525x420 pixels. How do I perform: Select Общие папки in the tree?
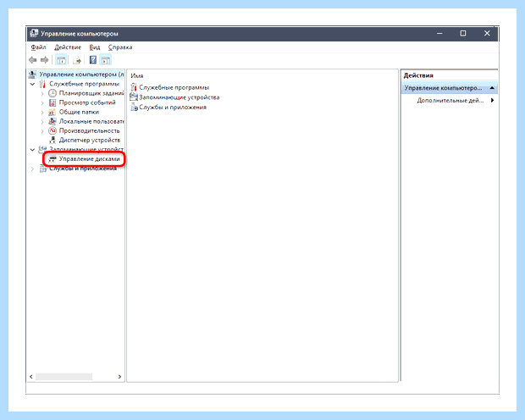tap(79, 112)
